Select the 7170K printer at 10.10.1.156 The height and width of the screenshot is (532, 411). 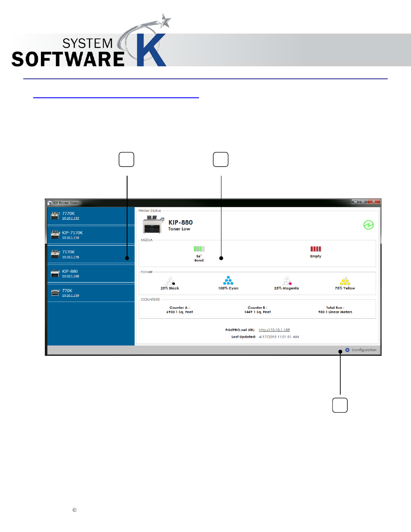[91, 254]
